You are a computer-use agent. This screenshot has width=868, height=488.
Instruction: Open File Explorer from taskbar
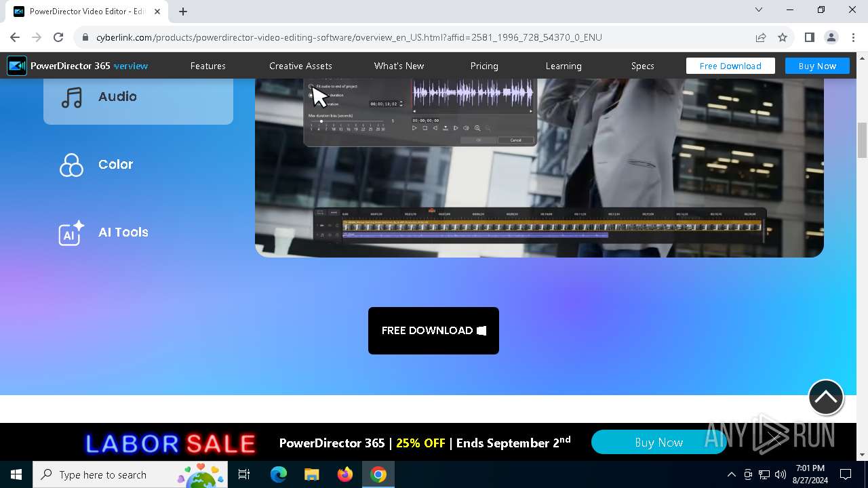(x=312, y=474)
